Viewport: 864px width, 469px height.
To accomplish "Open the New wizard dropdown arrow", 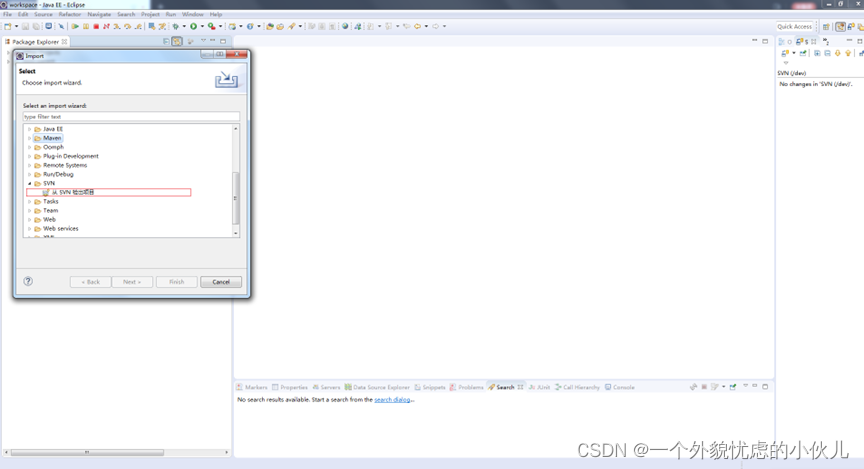I will pyautogui.click(x=16, y=26).
